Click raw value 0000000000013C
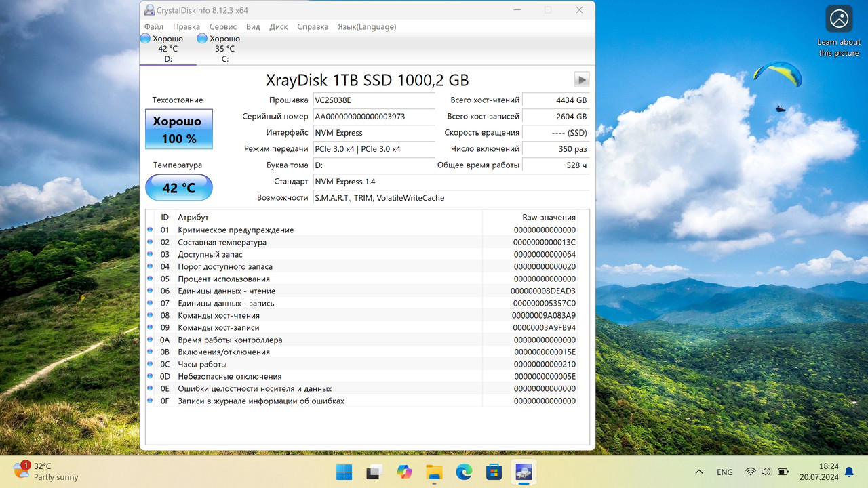The width and height of the screenshot is (868, 488). coord(545,242)
